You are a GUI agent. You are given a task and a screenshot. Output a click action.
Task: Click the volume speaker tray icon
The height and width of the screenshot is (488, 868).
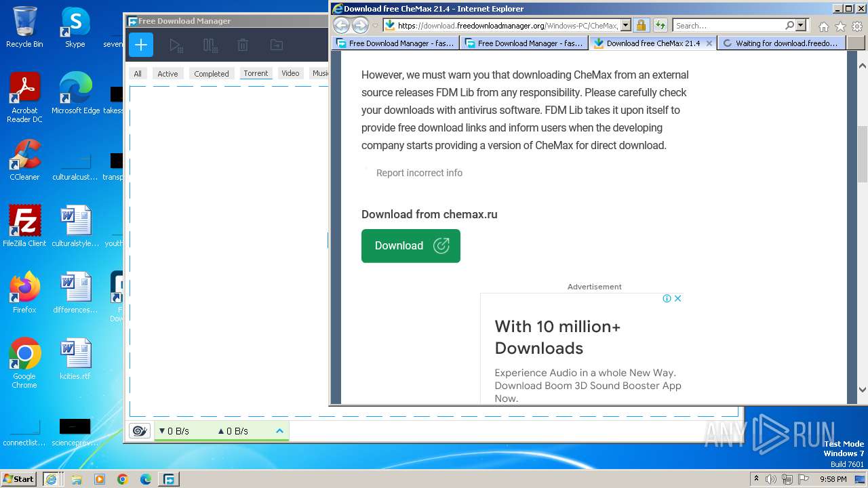click(x=771, y=479)
